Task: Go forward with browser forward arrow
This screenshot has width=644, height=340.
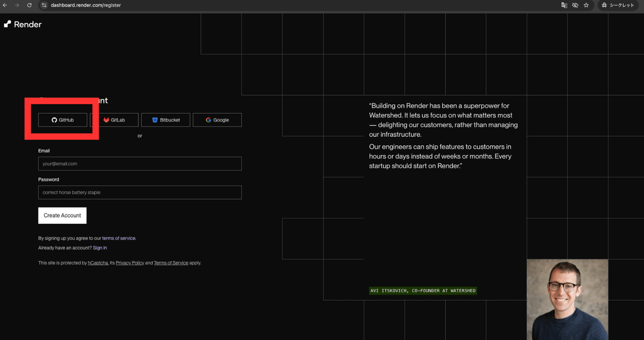Action: 17,5
